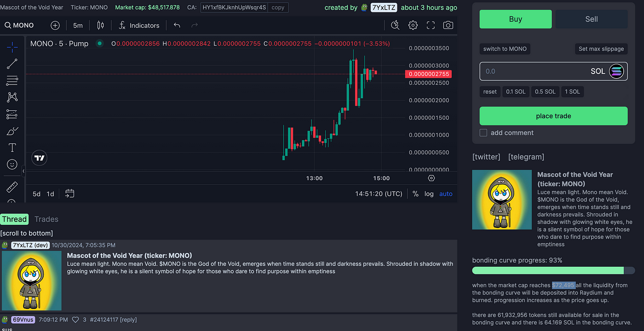Open the Thread tab
Image resolution: width=644 pixels, height=331 pixels.
[x=14, y=219]
